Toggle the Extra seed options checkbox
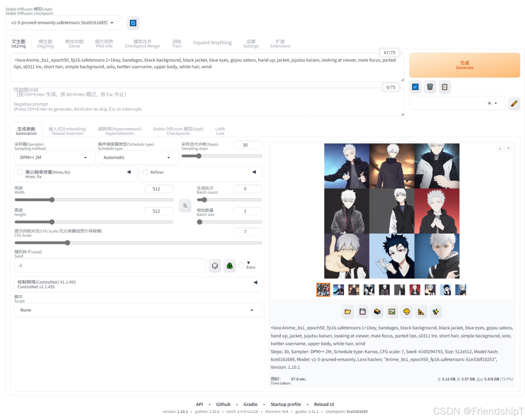The height and width of the screenshot is (420, 525). click(x=241, y=265)
